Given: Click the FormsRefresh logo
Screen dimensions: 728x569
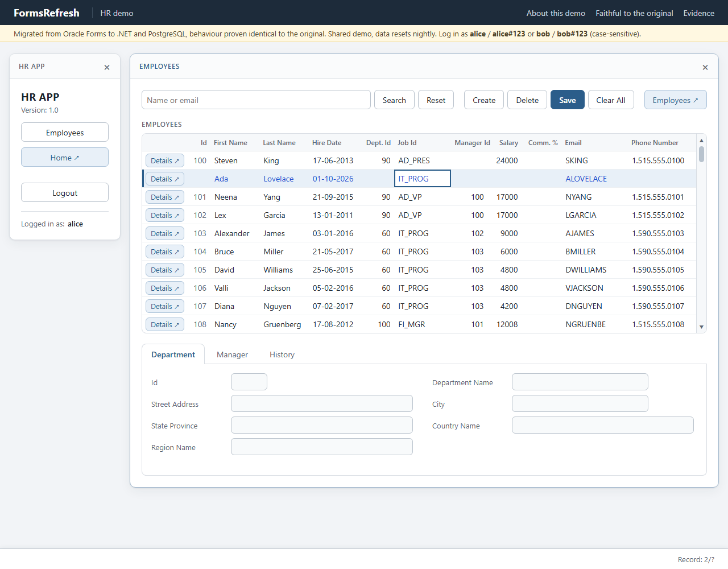Looking at the screenshot, I should pos(47,13).
